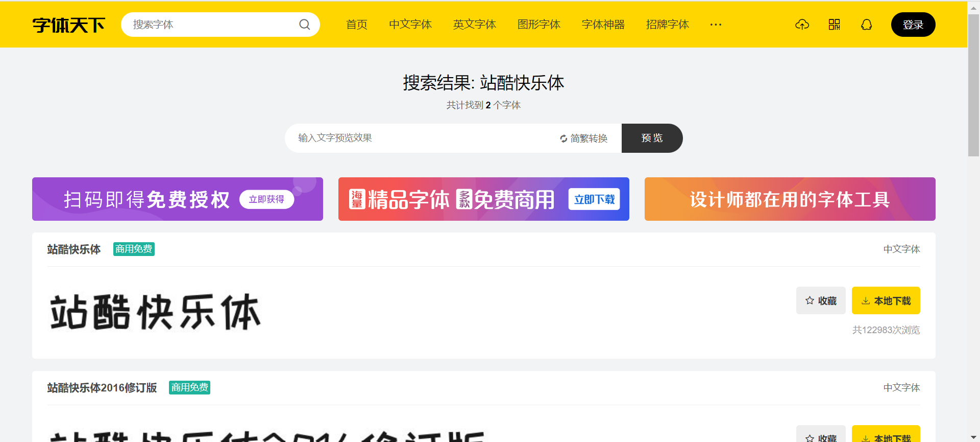Click 商用免费 tag beside 站酷快乐体2016修订版
Screen dimensions: 980x442
pos(190,387)
